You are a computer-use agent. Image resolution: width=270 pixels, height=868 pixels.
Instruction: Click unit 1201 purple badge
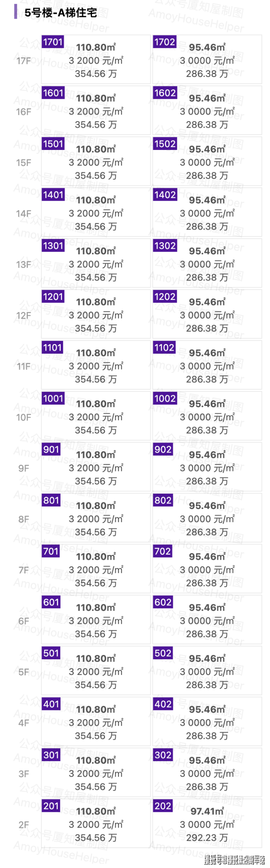53,297
